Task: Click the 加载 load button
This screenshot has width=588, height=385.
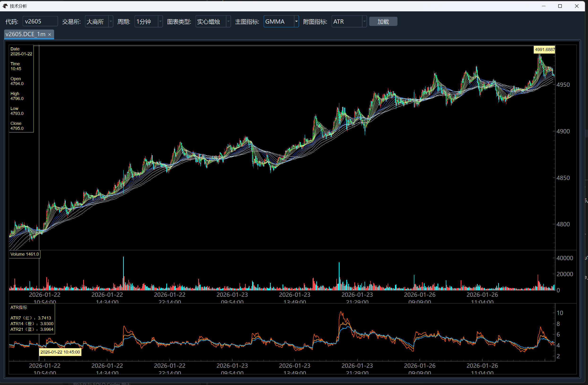Action: (383, 22)
